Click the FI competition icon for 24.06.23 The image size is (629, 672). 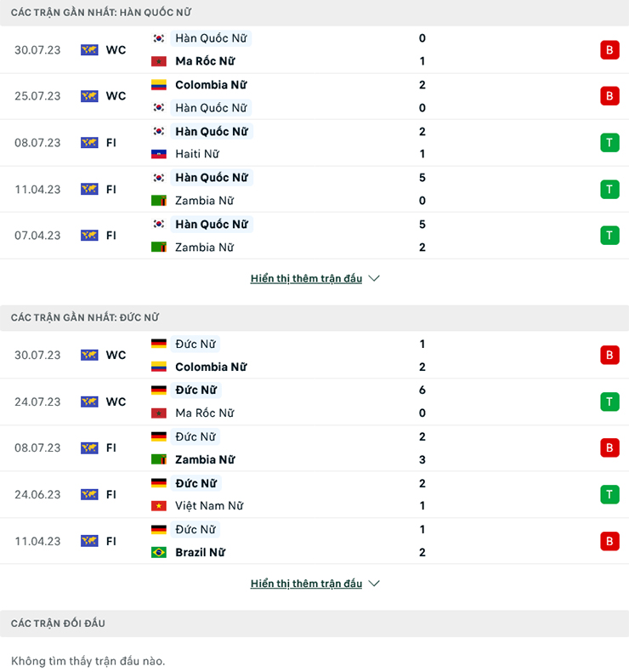click(x=89, y=494)
